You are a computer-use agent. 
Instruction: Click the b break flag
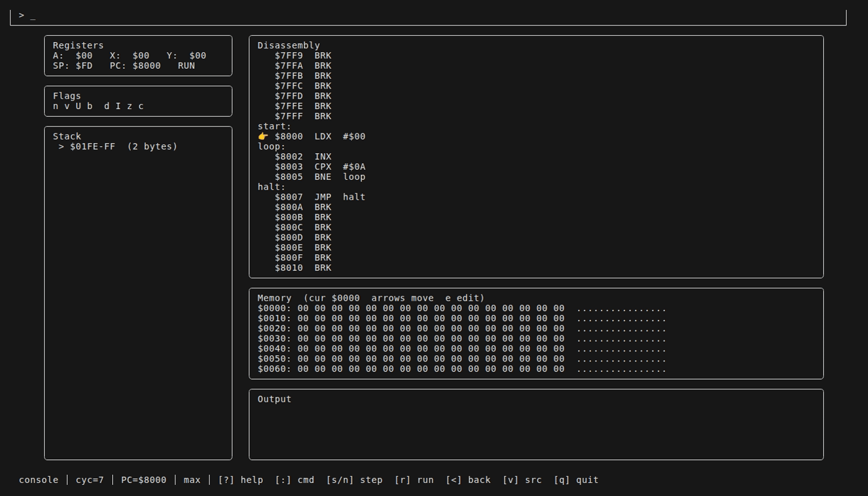[90, 106]
